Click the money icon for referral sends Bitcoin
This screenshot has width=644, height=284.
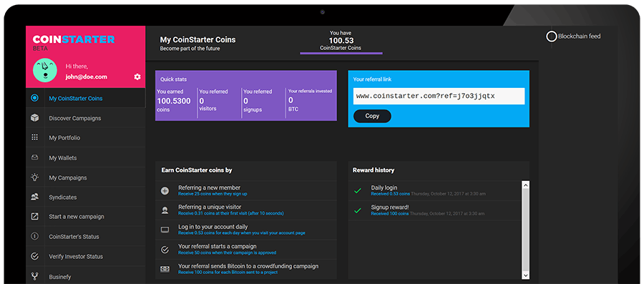pos(165,269)
